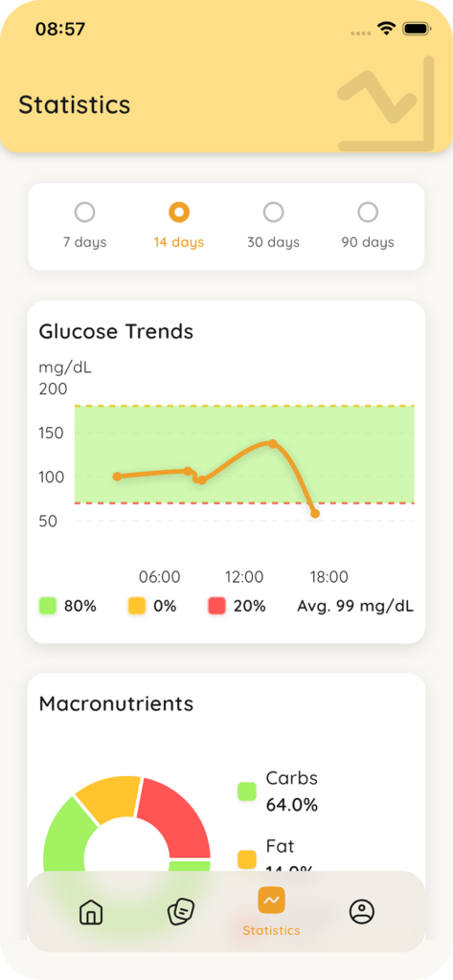Select the 90 days radio button
Viewport: 453px width, 980px height.
[368, 212]
